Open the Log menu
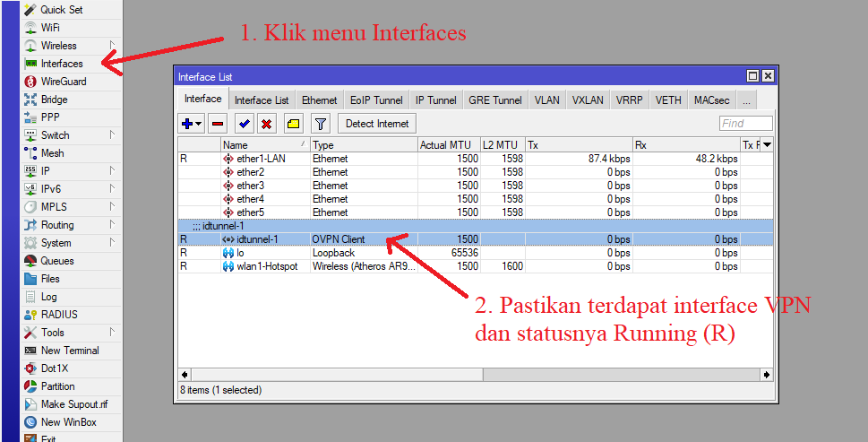This screenshot has width=868, height=442. click(x=48, y=297)
